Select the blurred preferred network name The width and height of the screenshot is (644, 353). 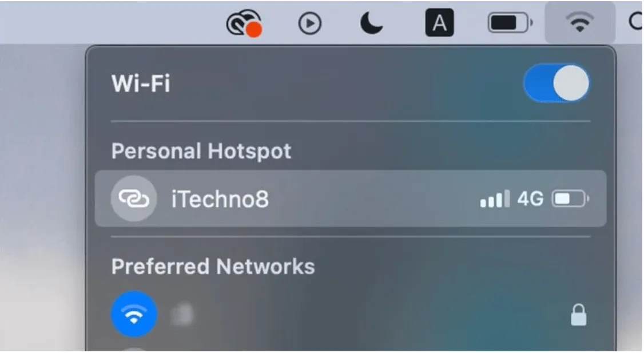pyautogui.click(x=182, y=315)
